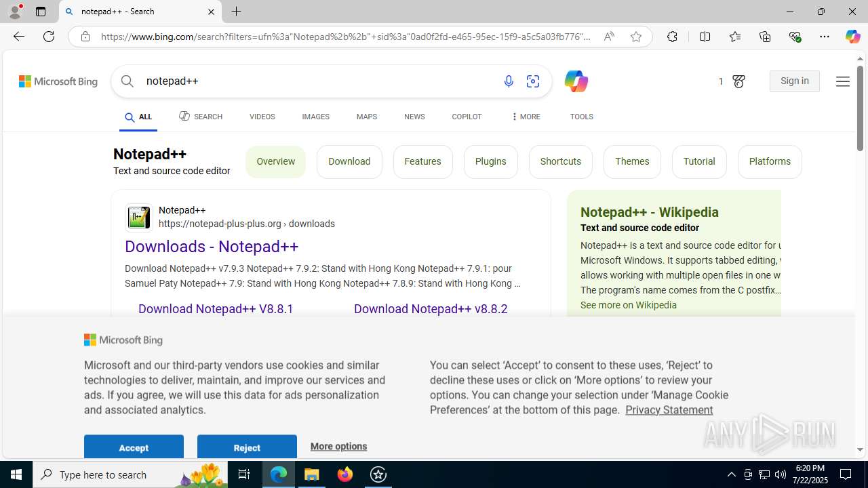Open More options for cookies
Image resolution: width=868 pixels, height=488 pixels.
[x=338, y=446]
